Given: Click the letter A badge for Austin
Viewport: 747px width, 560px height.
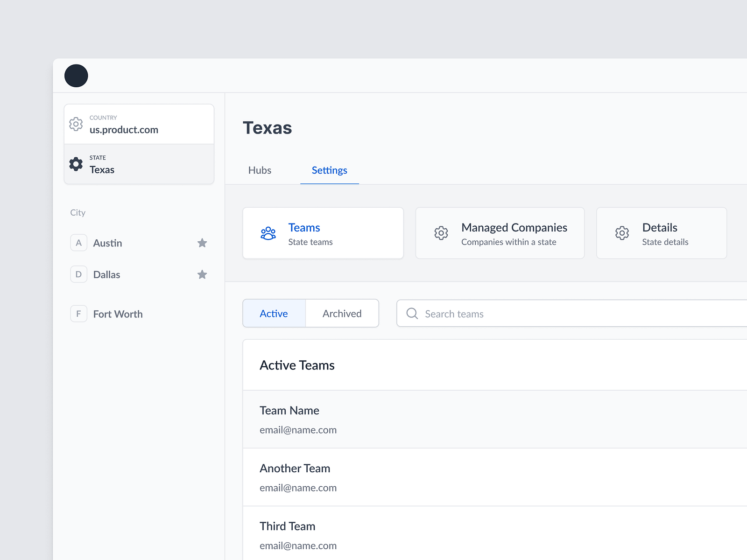Looking at the screenshot, I should coord(78,243).
